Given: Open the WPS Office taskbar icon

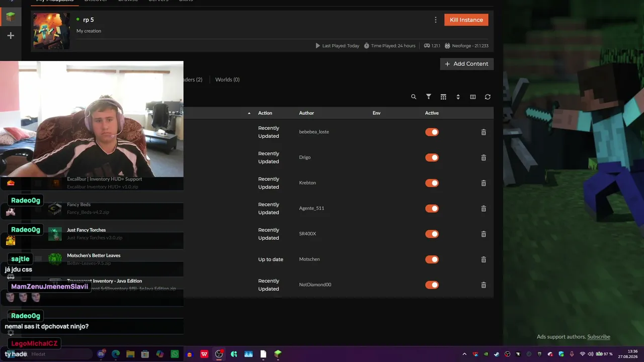Looking at the screenshot, I should [204, 354].
